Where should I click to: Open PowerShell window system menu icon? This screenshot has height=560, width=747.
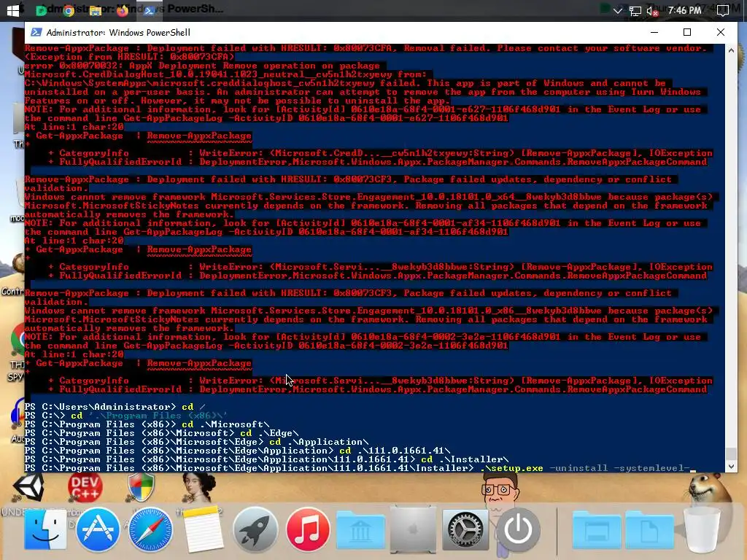(36, 32)
